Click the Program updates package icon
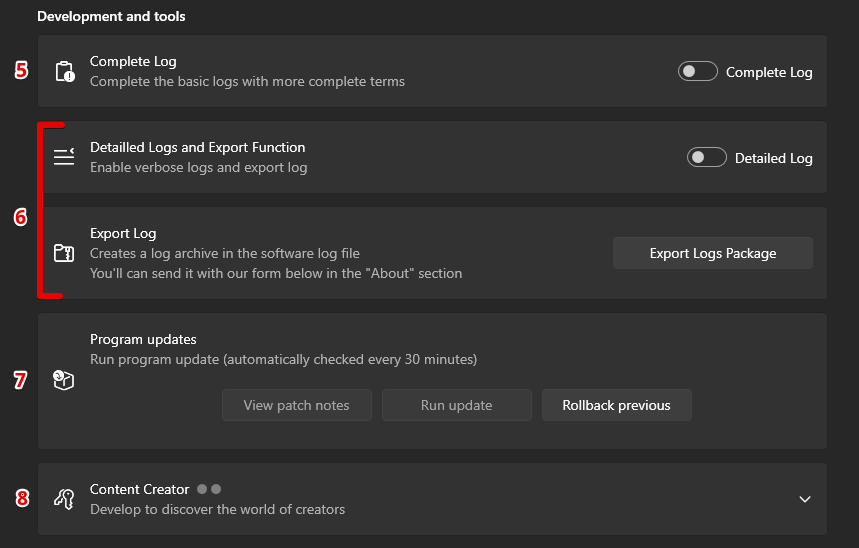Screen dimensions: 859x548 click(x=64, y=380)
